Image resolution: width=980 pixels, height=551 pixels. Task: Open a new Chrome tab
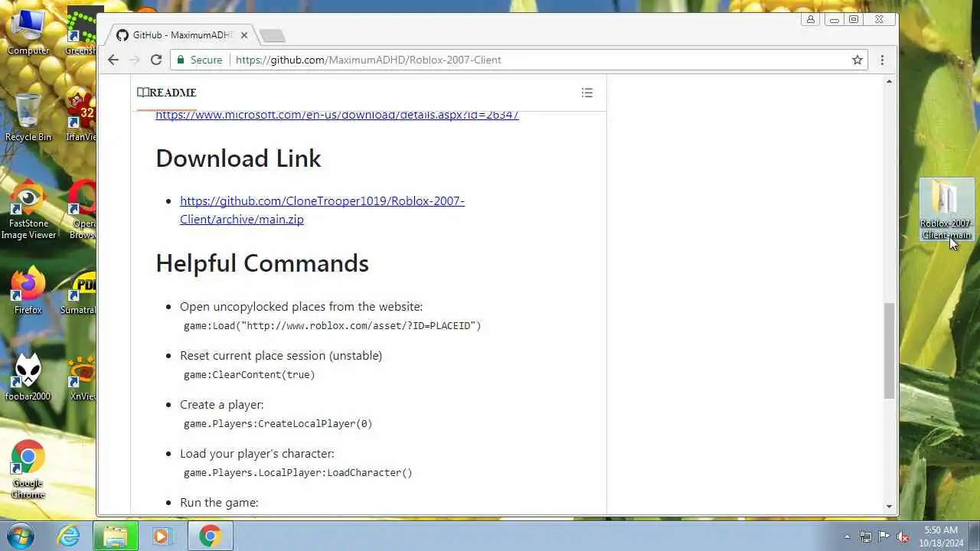[x=272, y=35]
